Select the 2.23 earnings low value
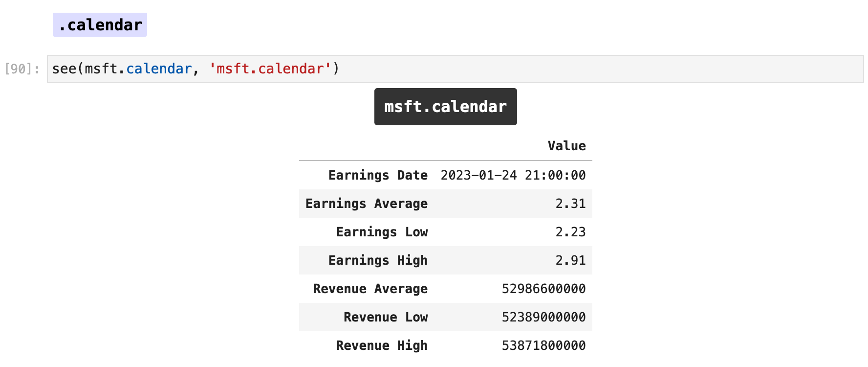Screen dimensions: 868x367 coord(570,232)
